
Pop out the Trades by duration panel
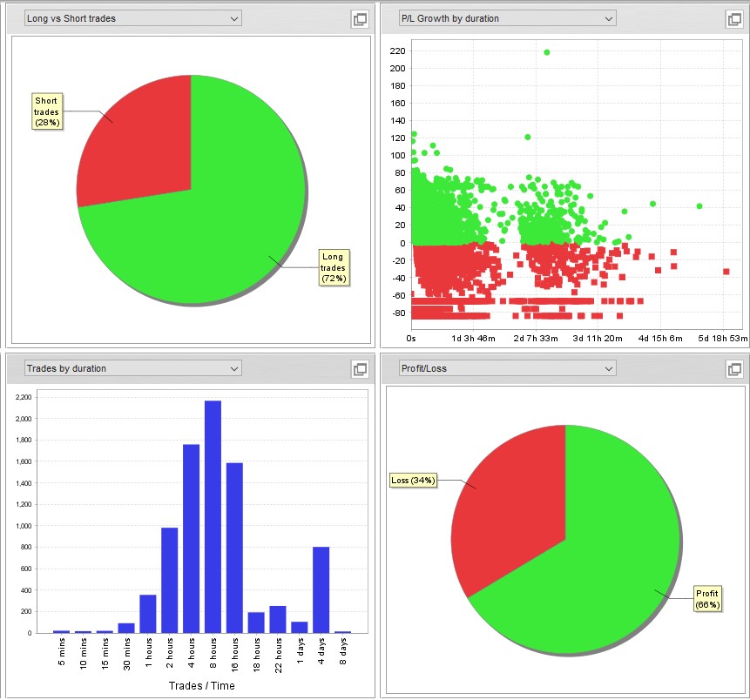[x=360, y=368]
